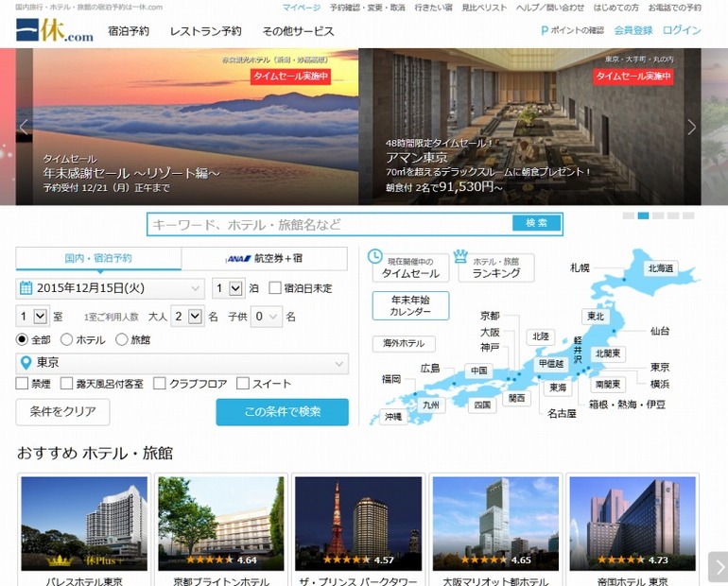Tick the スイート checkbox
Image resolution: width=728 pixels, height=586 pixels.
(243, 383)
